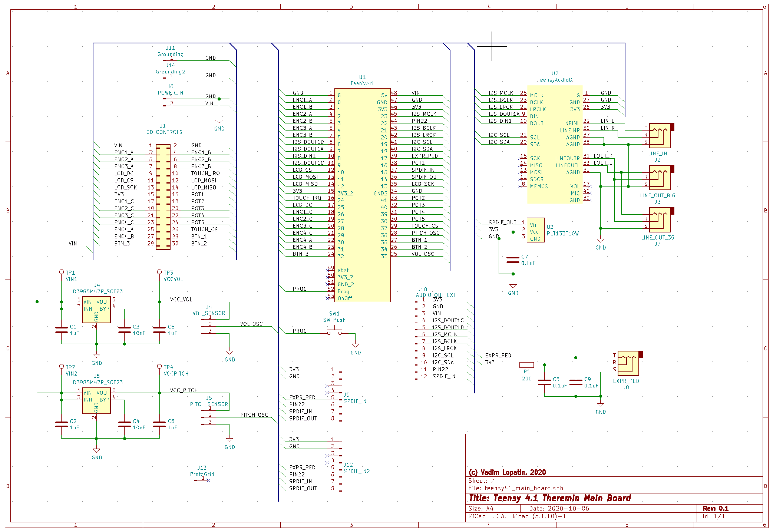Select capacitor C5 1uF symbol

(x=159, y=330)
